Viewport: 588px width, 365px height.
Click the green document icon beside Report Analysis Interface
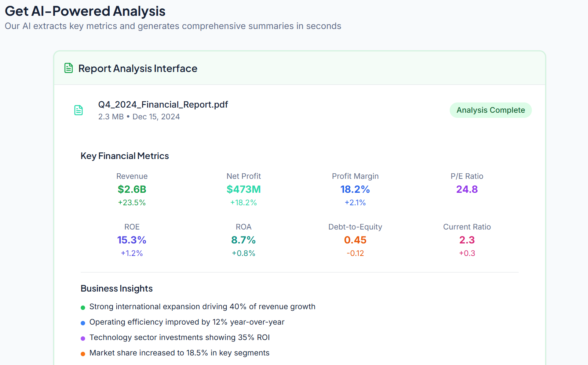(68, 68)
